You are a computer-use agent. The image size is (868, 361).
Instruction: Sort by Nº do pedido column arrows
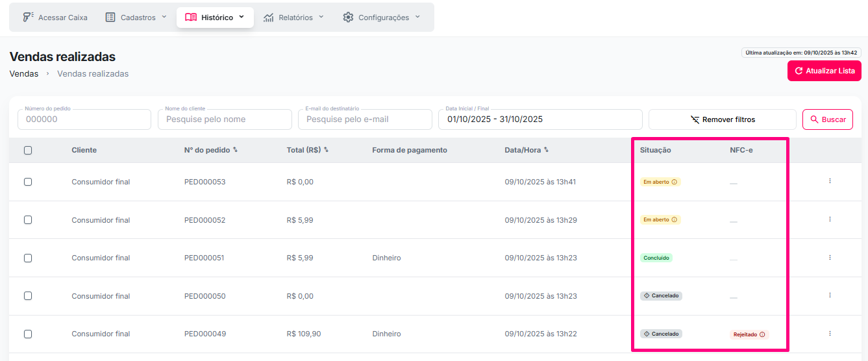(x=235, y=150)
